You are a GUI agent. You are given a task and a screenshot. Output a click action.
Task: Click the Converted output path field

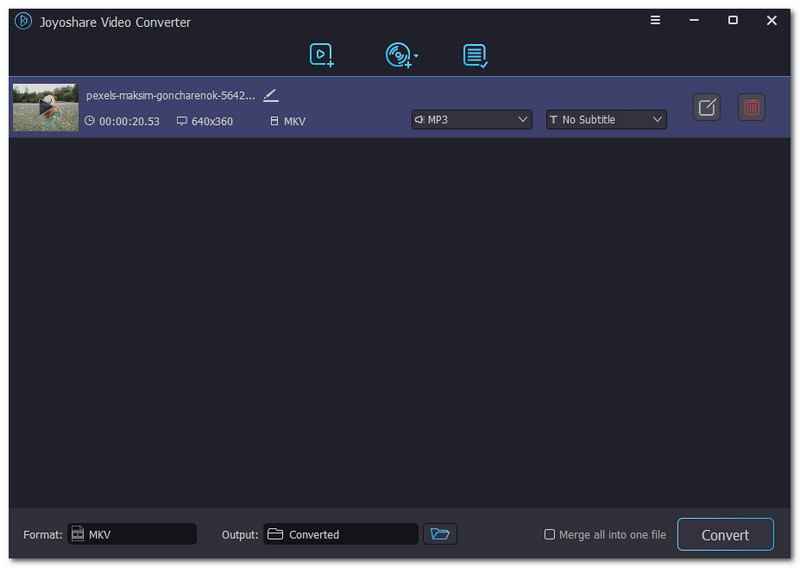click(x=341, y=534)
